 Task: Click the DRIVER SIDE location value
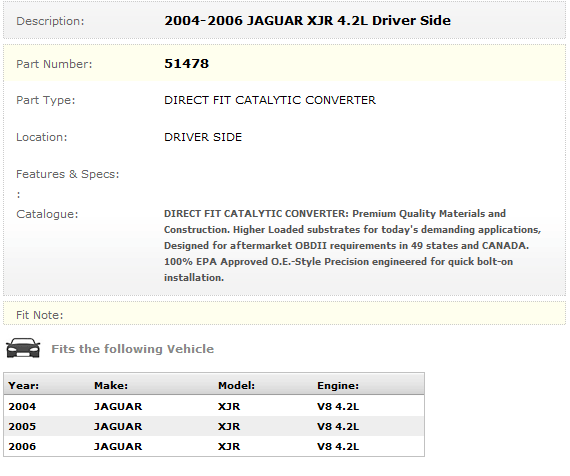click(x=203, y=137)
